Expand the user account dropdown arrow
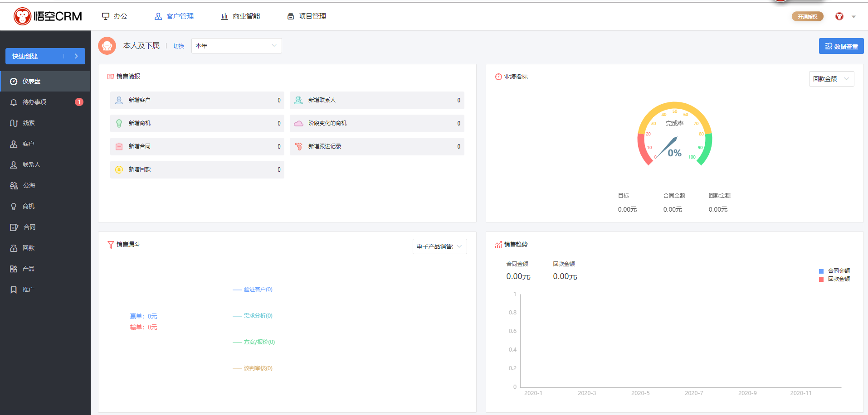The width and height of the screenshot is (868, 415). pos(853,17)
